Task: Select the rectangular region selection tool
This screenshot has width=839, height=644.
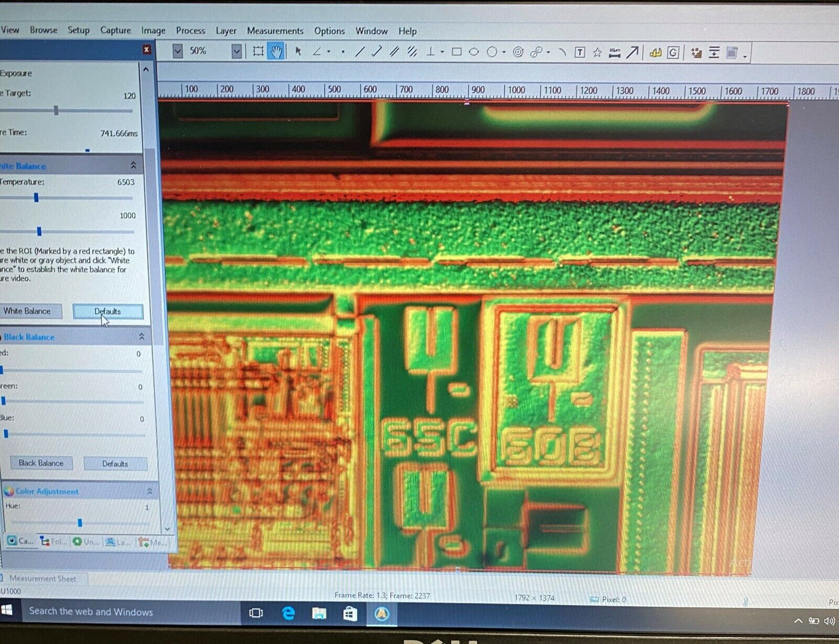Action: (258, 51)
